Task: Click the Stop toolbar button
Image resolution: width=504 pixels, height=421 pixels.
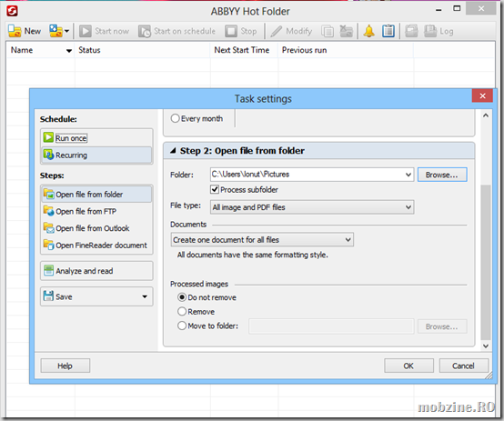Action: pyautogui.click(x=241, y=31)
